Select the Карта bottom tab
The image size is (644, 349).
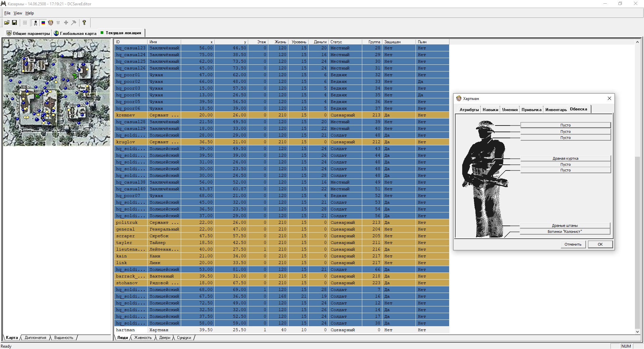(12, 338)
